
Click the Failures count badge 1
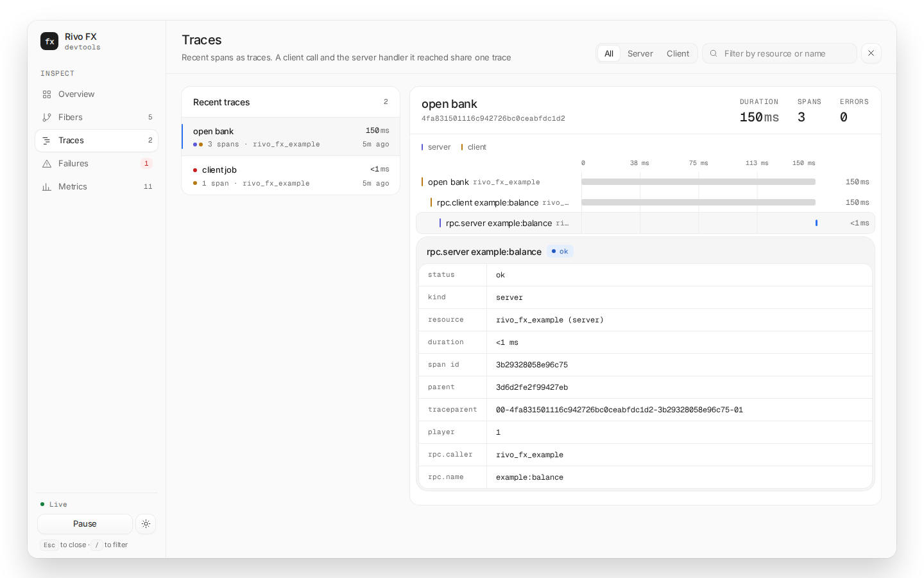[146, 164]
